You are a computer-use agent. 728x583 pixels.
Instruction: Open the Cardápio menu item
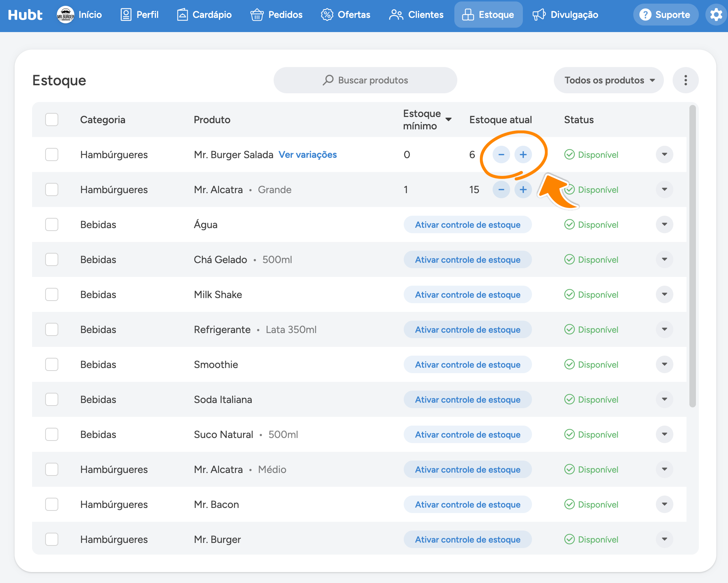204,15
